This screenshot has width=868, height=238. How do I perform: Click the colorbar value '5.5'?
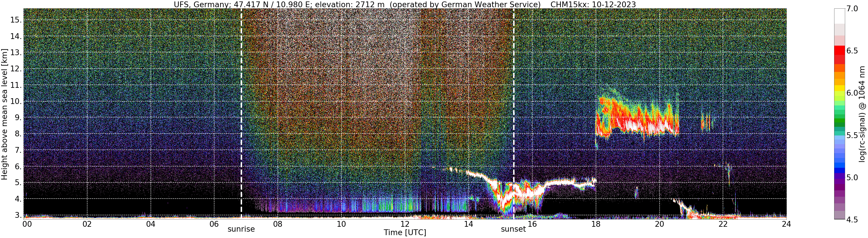click(852, 135)
